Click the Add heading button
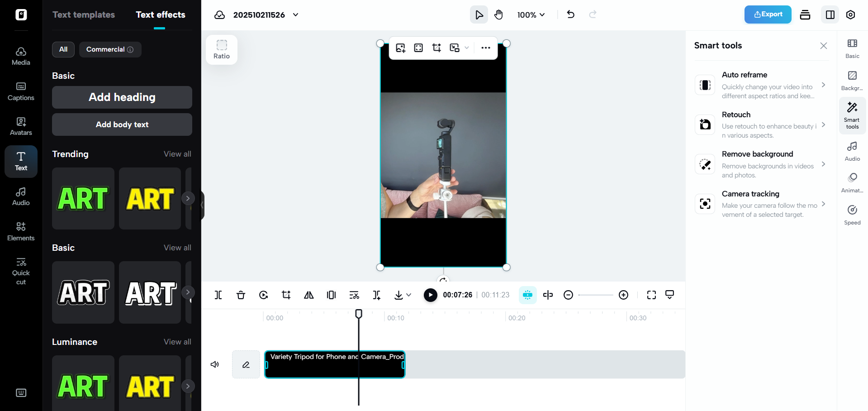868x411 pixels. point(122,97)
